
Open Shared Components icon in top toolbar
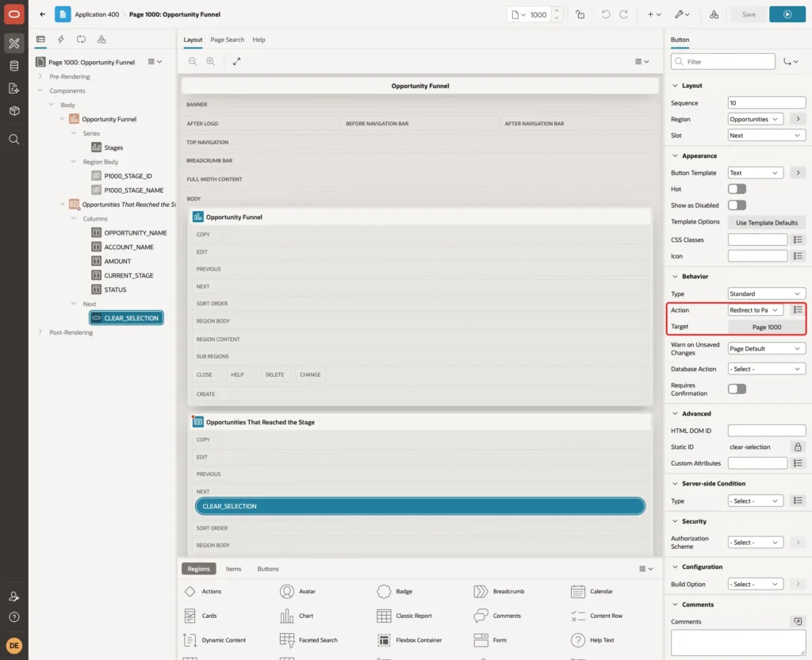[x=714, y=14]
